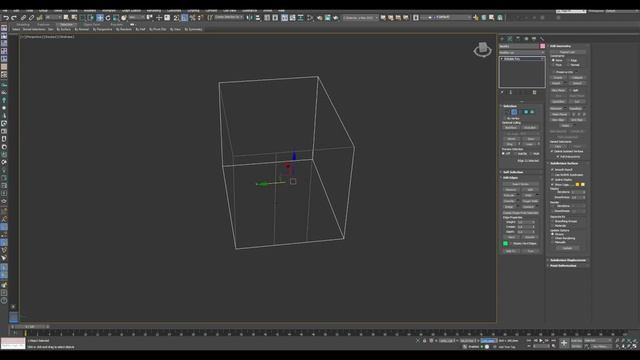Click the Mirror tool icon
This screenshot has height=360, width=640.
pyautogui.click(x=249, y=18)
